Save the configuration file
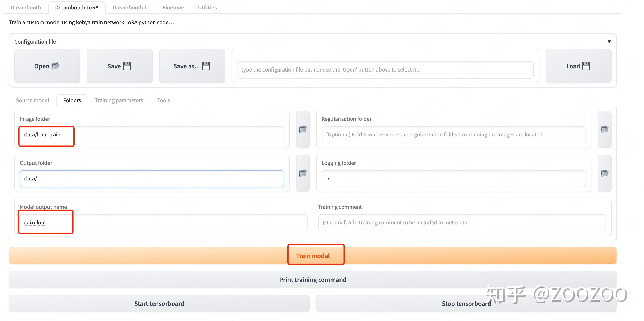 [119, 66]
